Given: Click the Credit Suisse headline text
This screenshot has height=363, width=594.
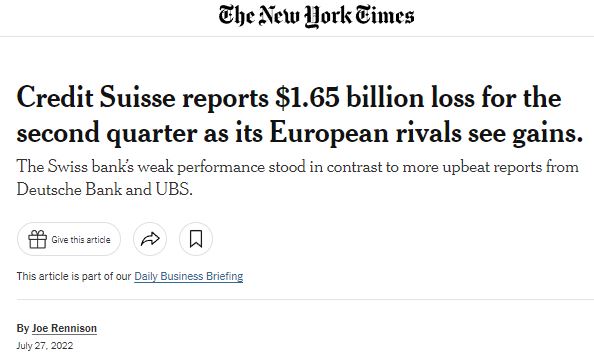Looking at the screenshot, I should [299, 115].
